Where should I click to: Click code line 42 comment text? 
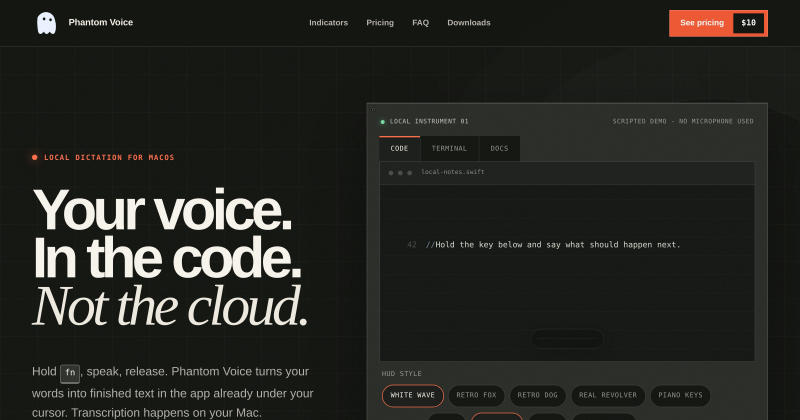click(553, 245)
